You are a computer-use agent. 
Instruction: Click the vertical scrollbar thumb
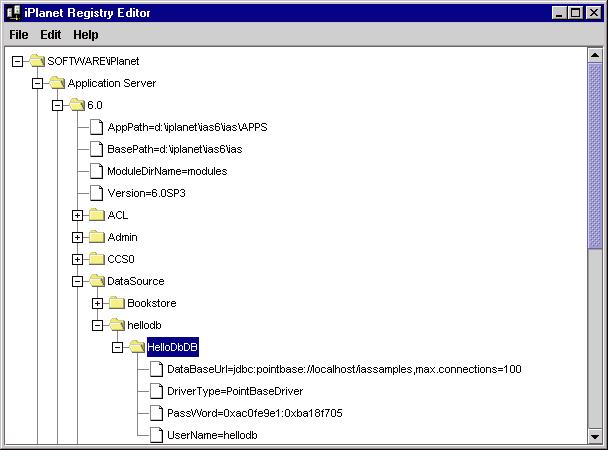tap(594, 156)
